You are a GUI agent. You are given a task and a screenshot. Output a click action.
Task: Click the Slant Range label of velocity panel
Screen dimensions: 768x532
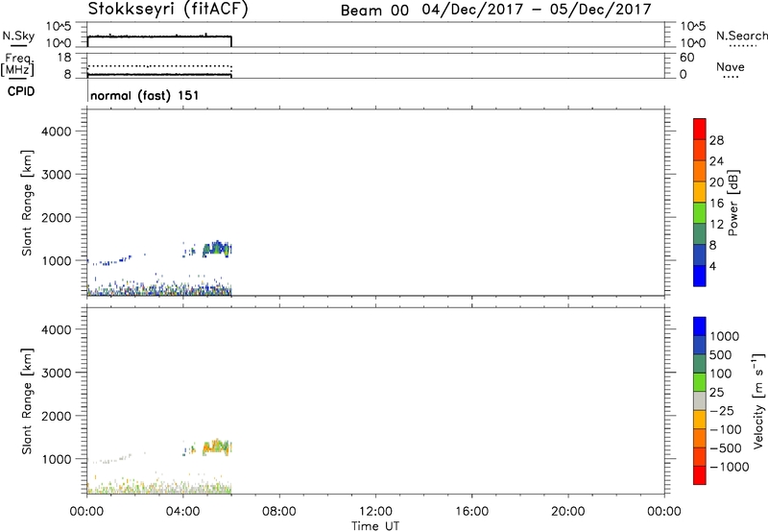[x=27, y=401]
